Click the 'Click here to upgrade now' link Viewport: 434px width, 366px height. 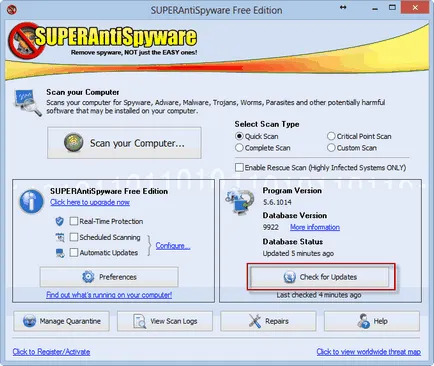pyautogui.click(x=90, y=202)
